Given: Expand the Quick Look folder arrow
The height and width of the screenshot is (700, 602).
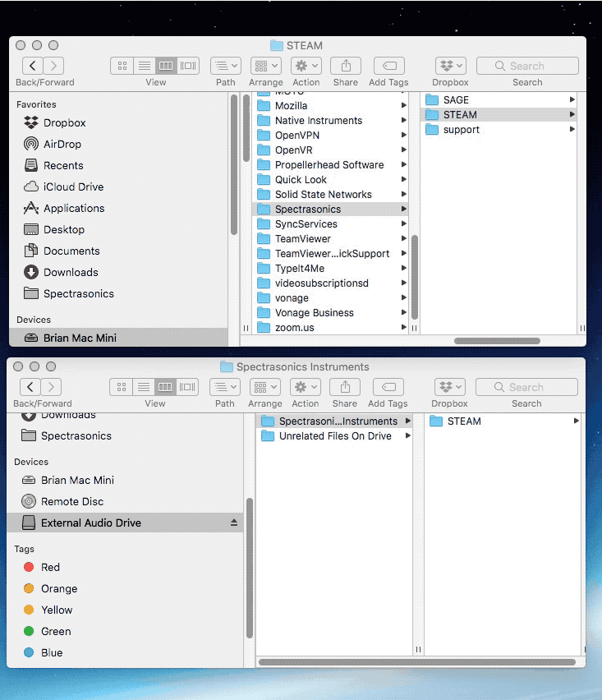Looking at the screenshot, I should 404,179.
